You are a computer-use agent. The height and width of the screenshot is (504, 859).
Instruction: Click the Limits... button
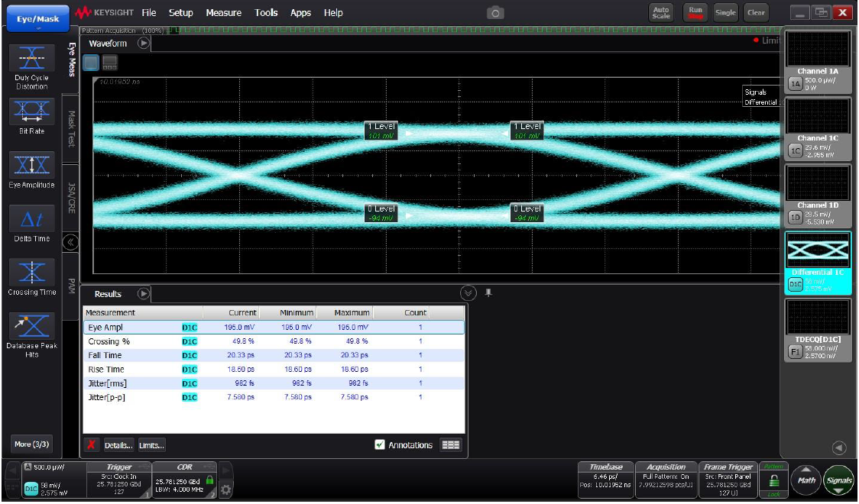[x=151, y=445]
